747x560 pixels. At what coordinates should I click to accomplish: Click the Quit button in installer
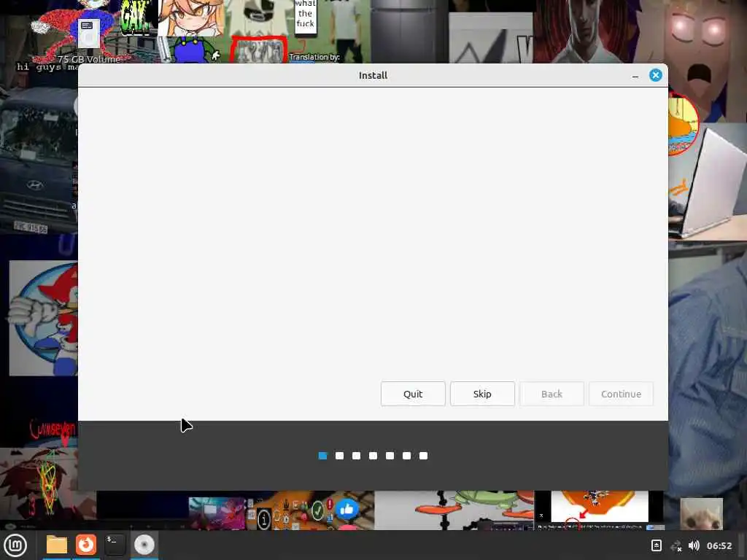coord(413,394)
